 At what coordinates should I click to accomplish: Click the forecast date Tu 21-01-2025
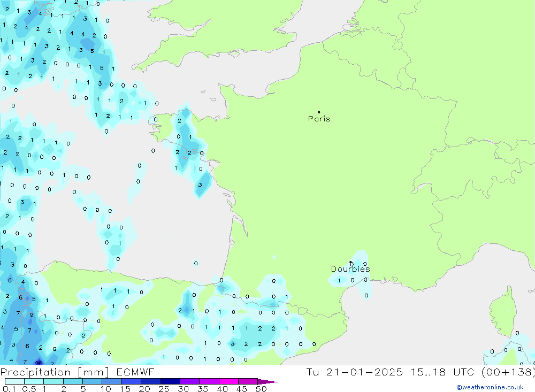354,372
